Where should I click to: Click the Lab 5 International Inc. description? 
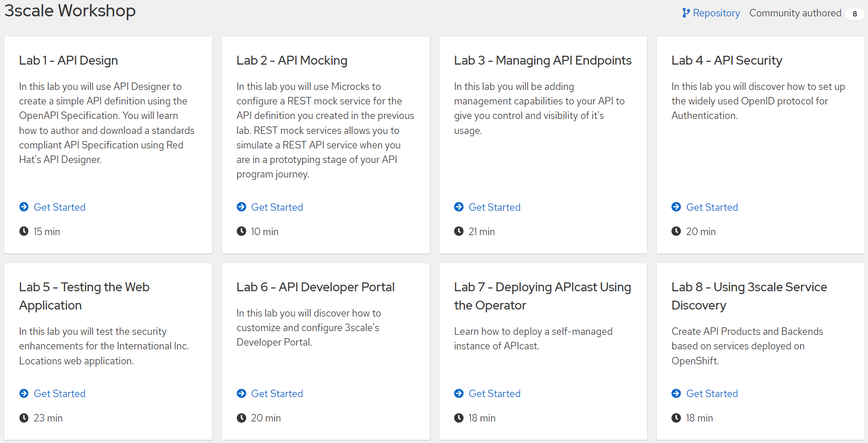click(104, 346)
